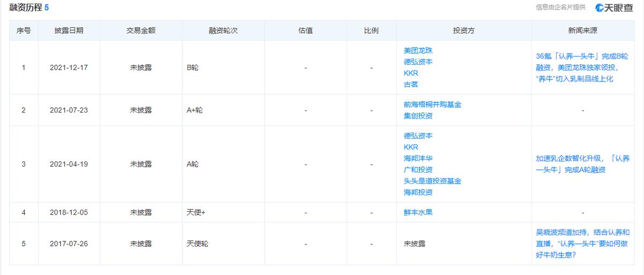Screen dimensions: 644x275
Task: Select the date 2018-12-05 cell
Action: tap(69, 212)
